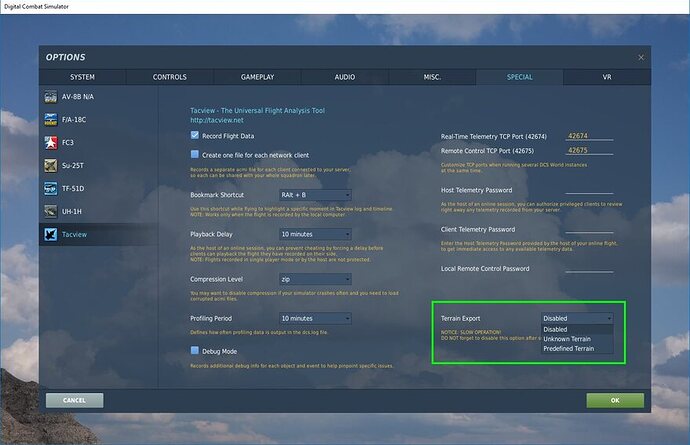Edit the Real-Time Telemetry TCP Port field
Image resolution: width=690 pixels, height=445 pixels.
589,136
